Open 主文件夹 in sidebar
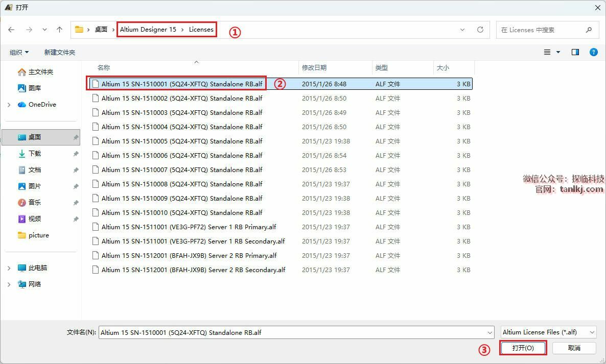 [x=40, y=72]
